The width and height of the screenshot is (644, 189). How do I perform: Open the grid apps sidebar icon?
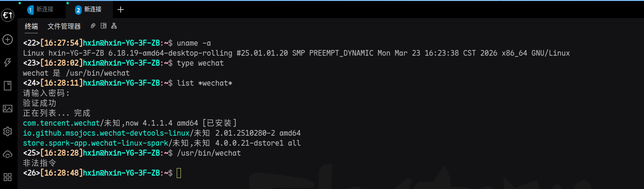pos(8,177)
